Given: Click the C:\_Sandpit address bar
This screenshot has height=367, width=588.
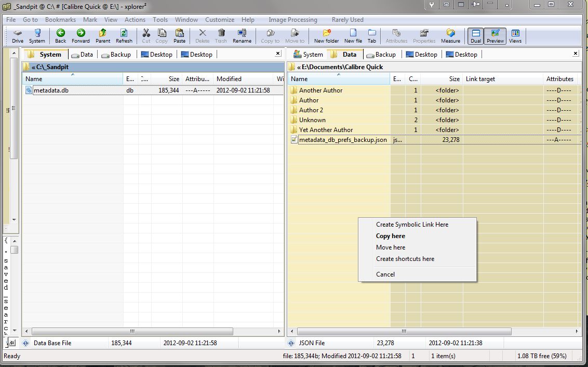Looking at the screenshot, I should pyautogui.click(x=153, y=67).
